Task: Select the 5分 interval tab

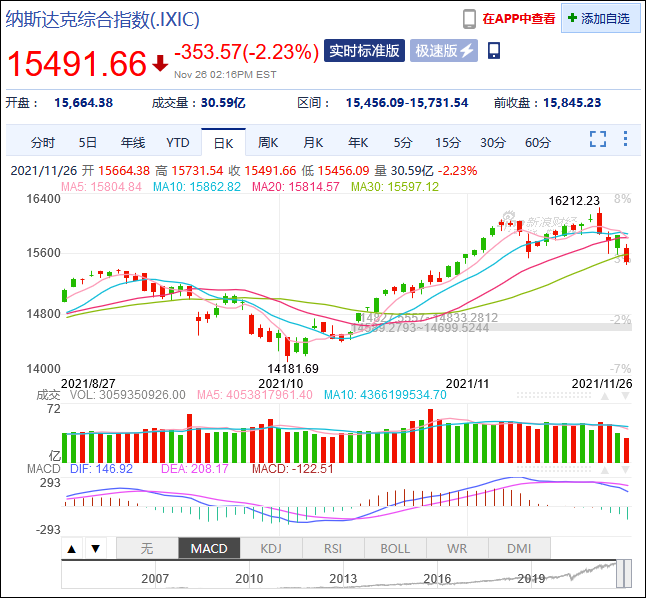Action: pos(403,143)
